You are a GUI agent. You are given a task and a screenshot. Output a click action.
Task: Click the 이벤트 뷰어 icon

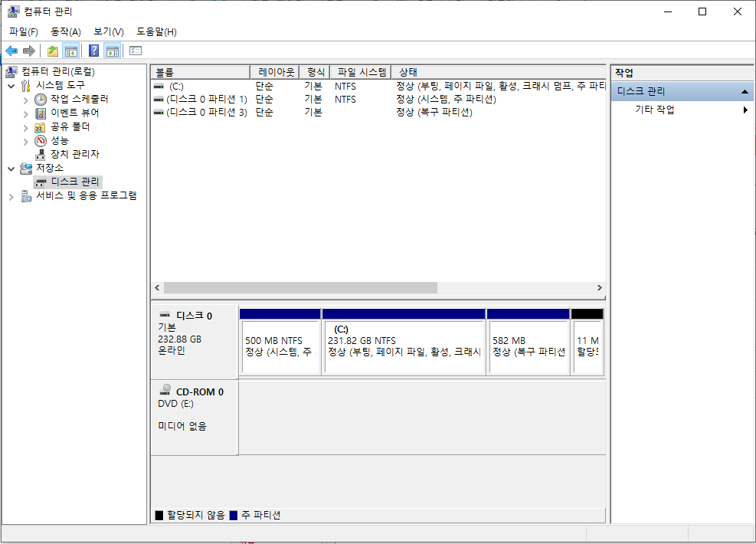tap(41, 113)
